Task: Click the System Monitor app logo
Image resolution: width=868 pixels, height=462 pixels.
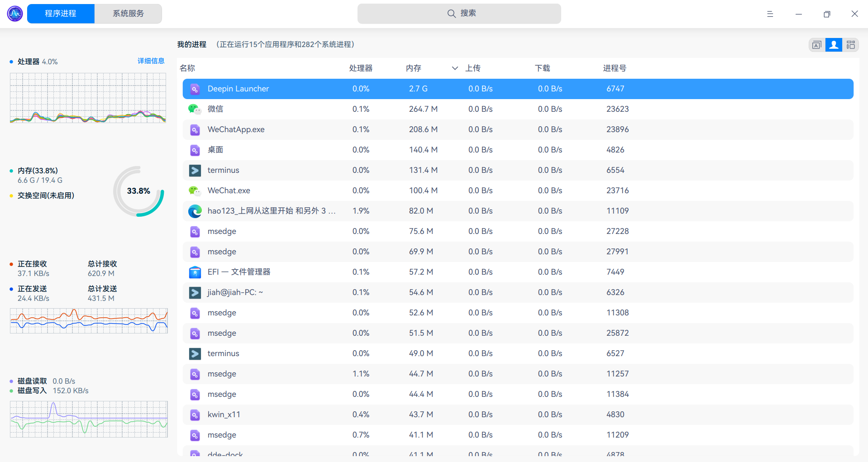Action: coord(15,14)
